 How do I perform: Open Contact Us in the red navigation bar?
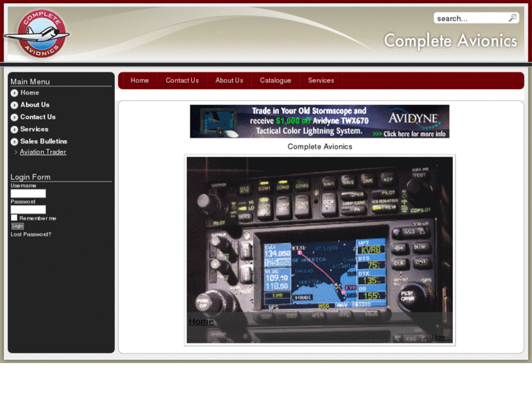pyautogui.click(x=182, y=81)
